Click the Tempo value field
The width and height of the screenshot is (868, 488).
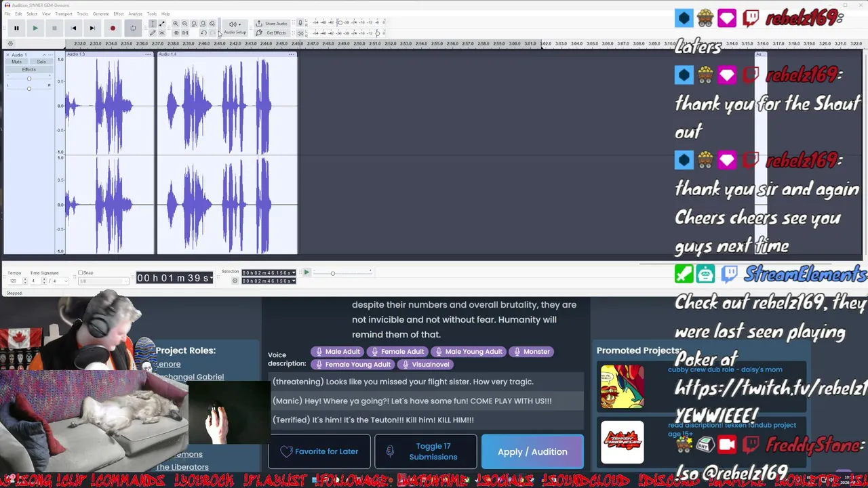pyautogui.click(x=15, y=281)
